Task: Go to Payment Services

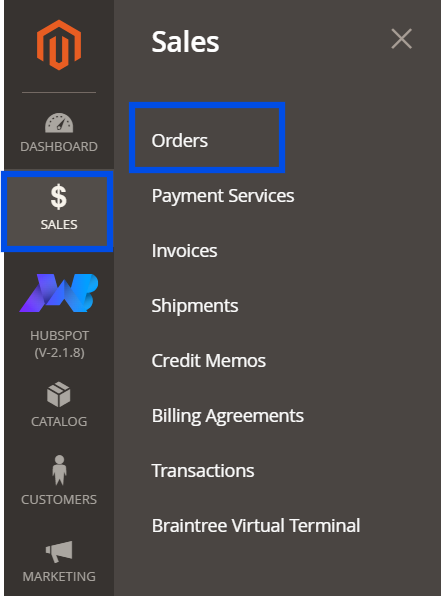Action: click(223, 196)
